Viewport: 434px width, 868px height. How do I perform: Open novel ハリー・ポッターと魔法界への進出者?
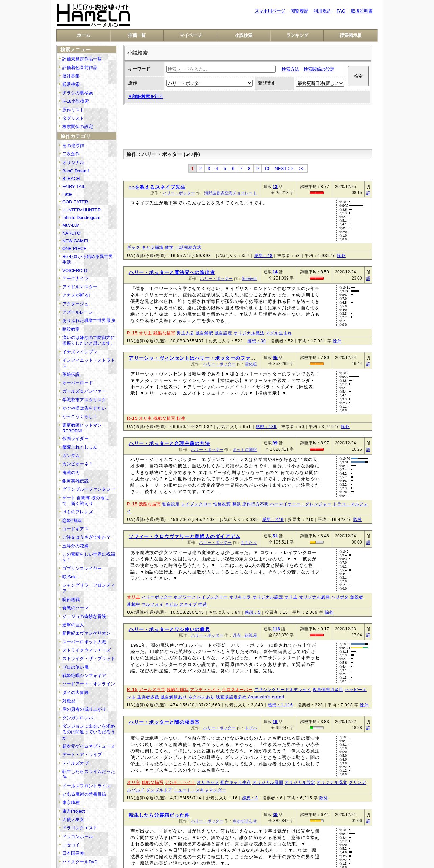[x=172, y=272]
